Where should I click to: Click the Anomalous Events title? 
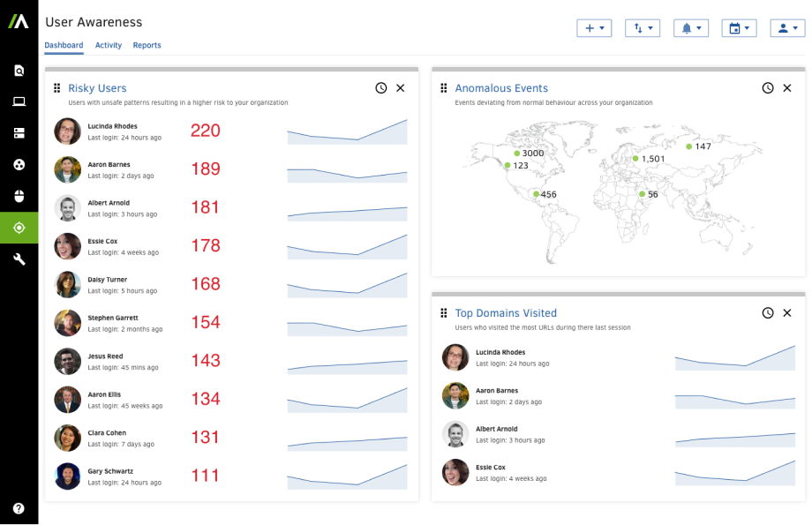[501, 88]
